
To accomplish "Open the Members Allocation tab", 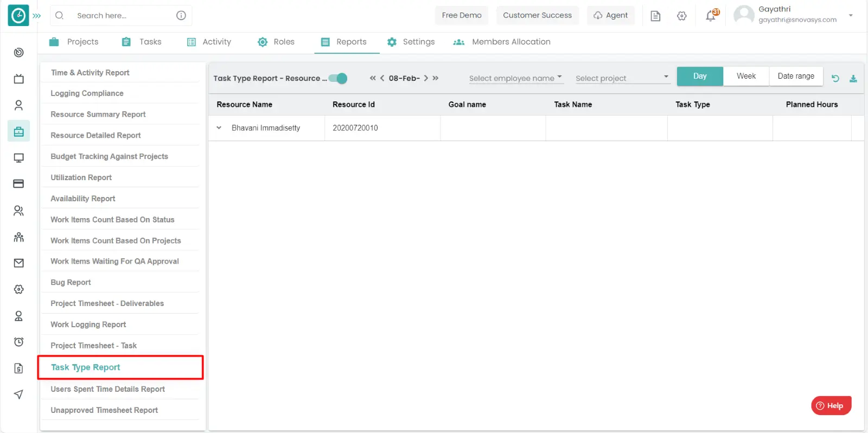I will click(x=502, y=42).
